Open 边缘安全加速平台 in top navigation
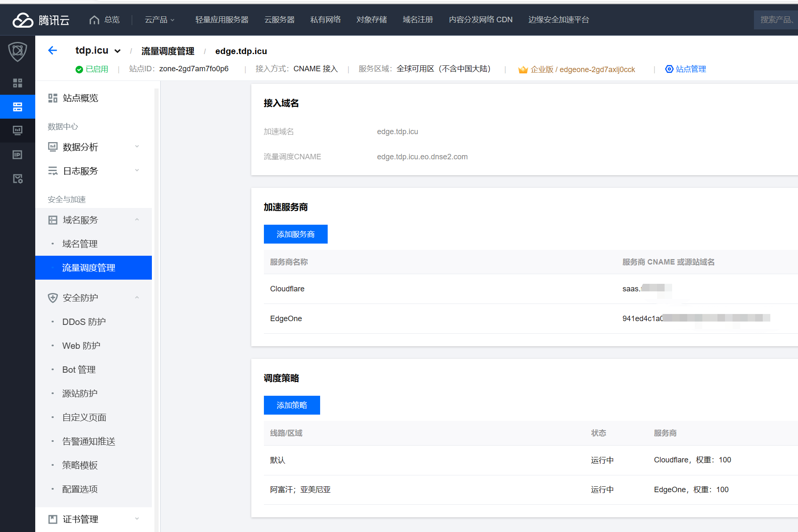Image resolution: width=798 pixels, height=532 pixels. click(x=559, y=20)
